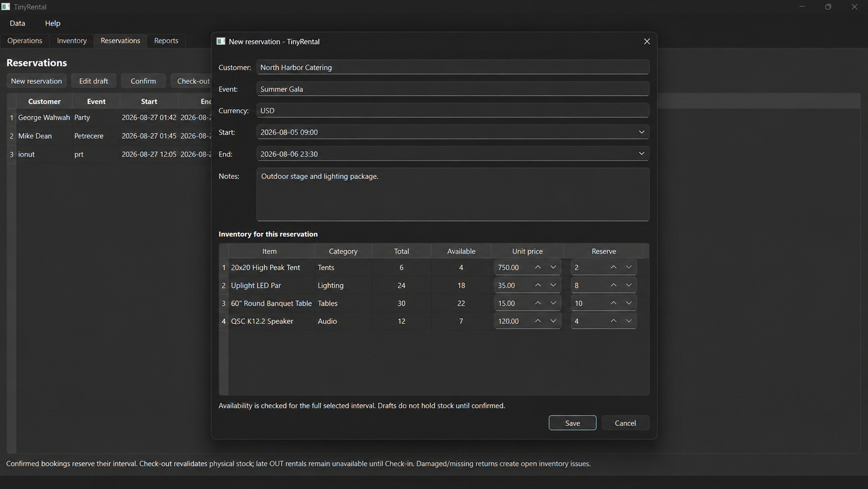Increase unit price for 20x20 High Peak Tent
This screenshot has width=868, height=489.
click(538, 267)
